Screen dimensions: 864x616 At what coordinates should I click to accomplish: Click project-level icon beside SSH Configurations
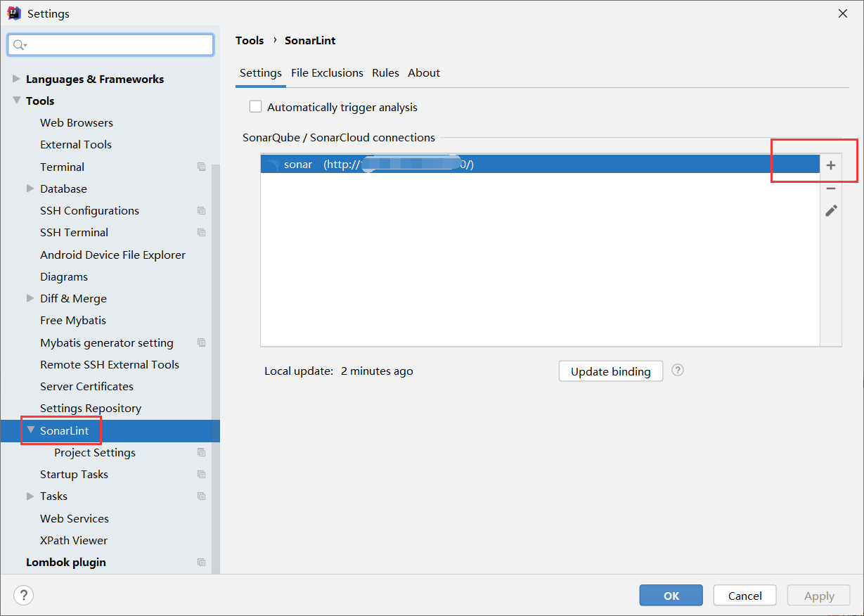(202, 210)
